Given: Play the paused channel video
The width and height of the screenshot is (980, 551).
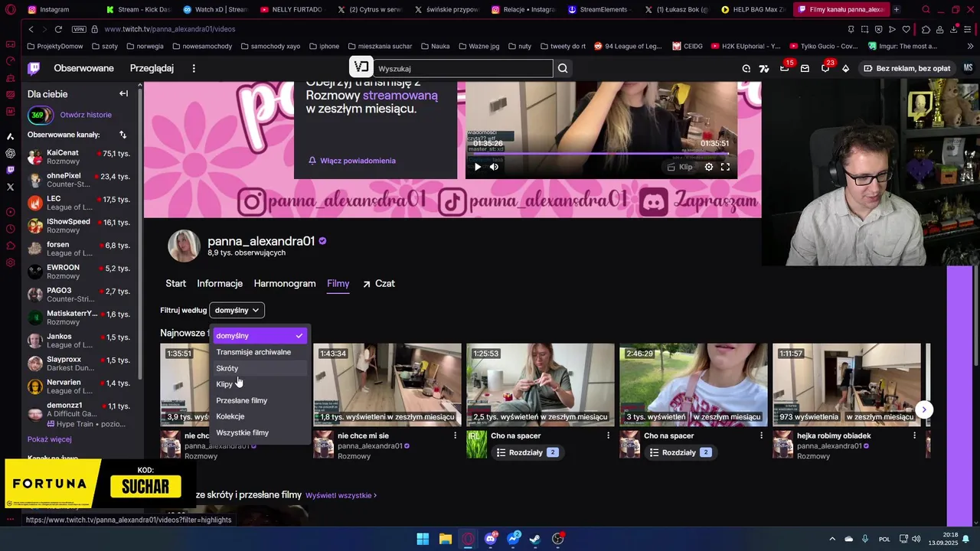Looking at the screenshot, I should pyautogui.click(x=478, y=167).
